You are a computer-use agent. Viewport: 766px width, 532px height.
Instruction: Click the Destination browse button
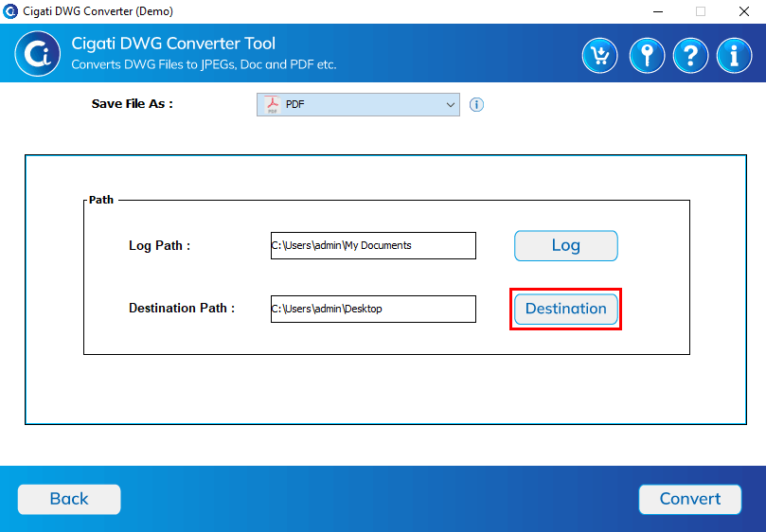point(565,309)
